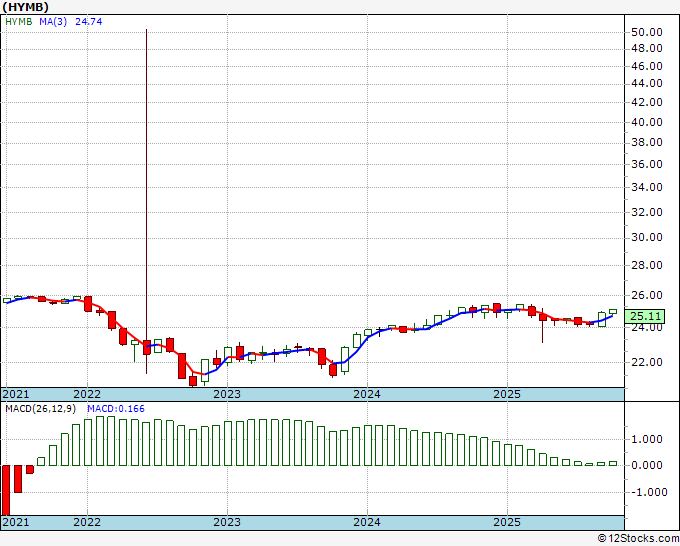Click the latest green candlestick near 25.11

(613, 311)
